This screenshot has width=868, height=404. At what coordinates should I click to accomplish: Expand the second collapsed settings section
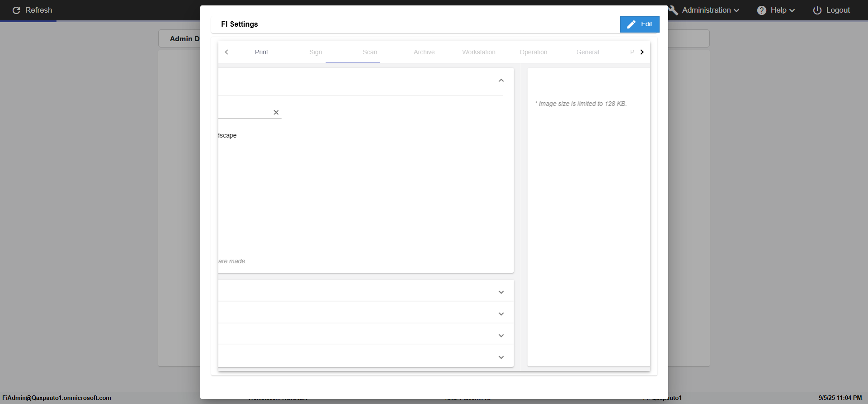pyautogui.click(x=501, y=314)
